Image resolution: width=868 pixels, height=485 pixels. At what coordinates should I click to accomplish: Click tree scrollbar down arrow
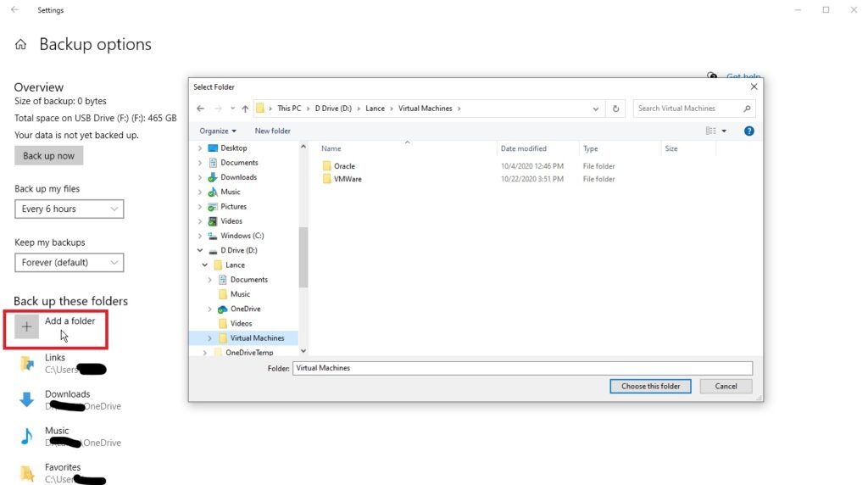pyautogui.click(x=303, y=350)
